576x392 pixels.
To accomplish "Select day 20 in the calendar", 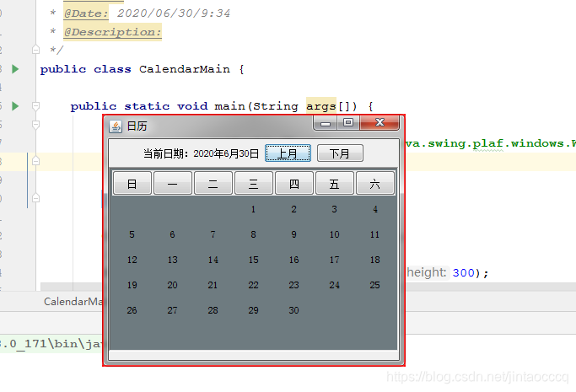I will coord(172,285).
